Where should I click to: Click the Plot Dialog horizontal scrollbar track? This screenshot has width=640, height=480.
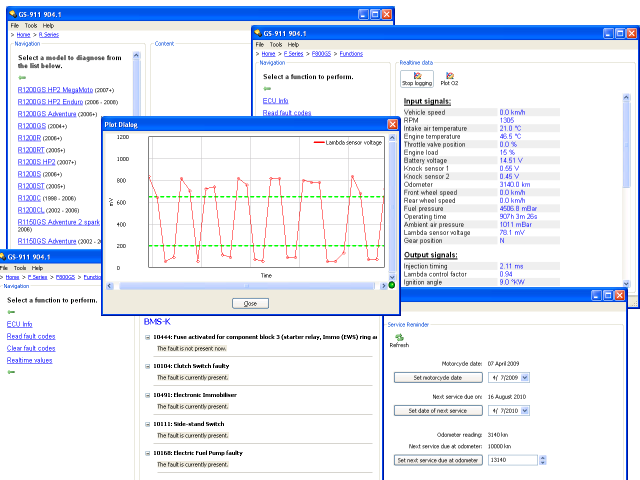[247, 286]
